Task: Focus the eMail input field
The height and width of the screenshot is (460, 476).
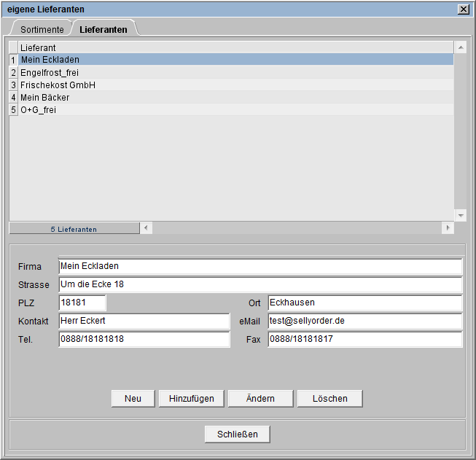Action: pyautogui.click(x=364, y=321)
